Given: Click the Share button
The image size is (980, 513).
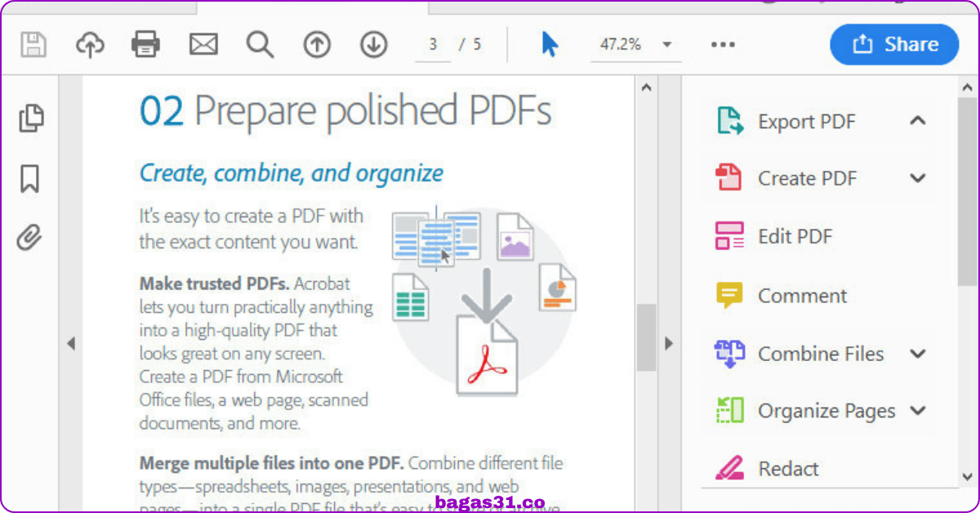Looking at the screenshot, I should [894, 44].
